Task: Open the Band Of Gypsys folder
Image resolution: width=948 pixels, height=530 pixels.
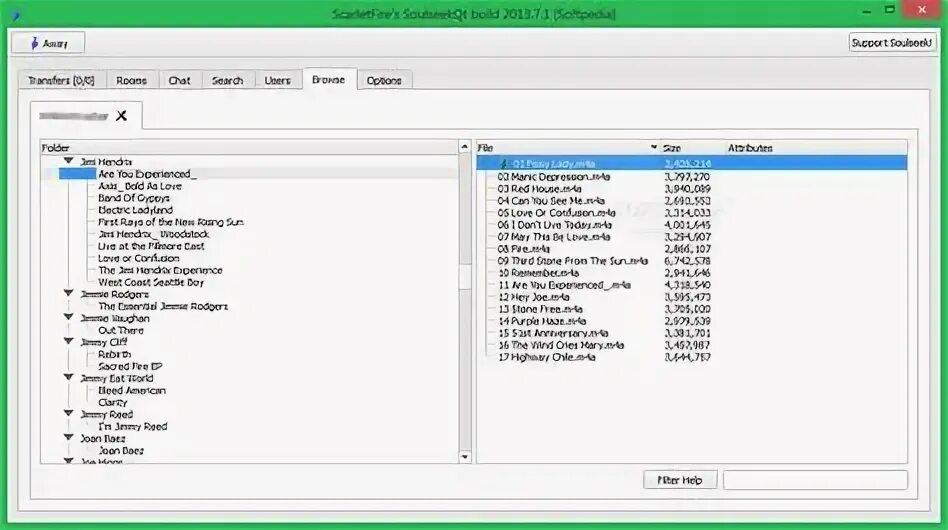Action: click(134, 198)
